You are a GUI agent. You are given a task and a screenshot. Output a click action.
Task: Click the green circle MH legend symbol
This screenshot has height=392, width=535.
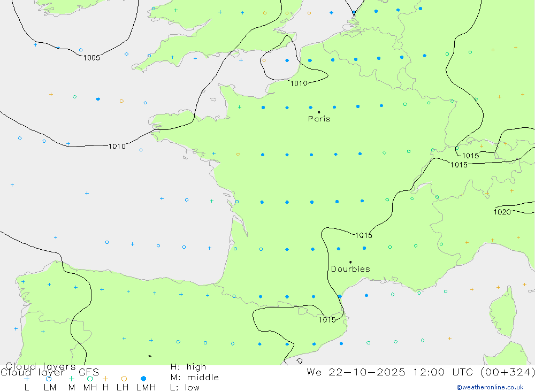[90, 379]
